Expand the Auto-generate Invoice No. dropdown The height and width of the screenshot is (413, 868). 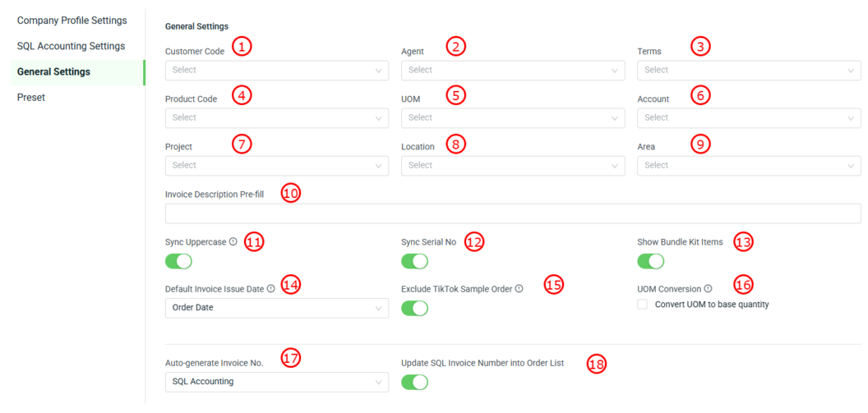276,382
